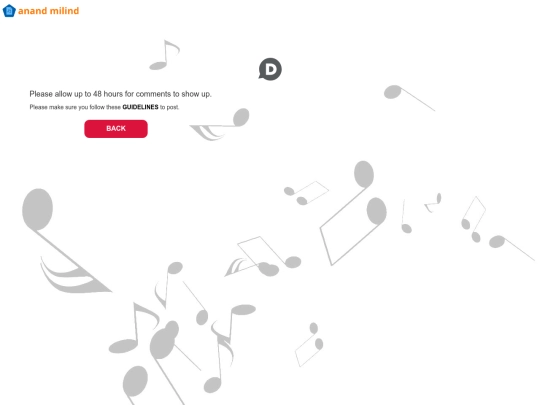
Task: Click the beamed note pair near the right edge
Action: click(x=474, y=219)
